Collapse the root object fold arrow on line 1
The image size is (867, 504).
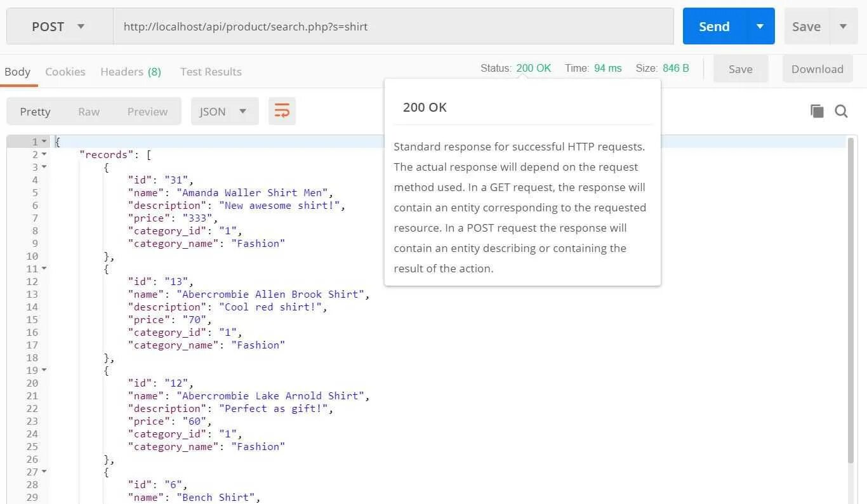[44, 142]
